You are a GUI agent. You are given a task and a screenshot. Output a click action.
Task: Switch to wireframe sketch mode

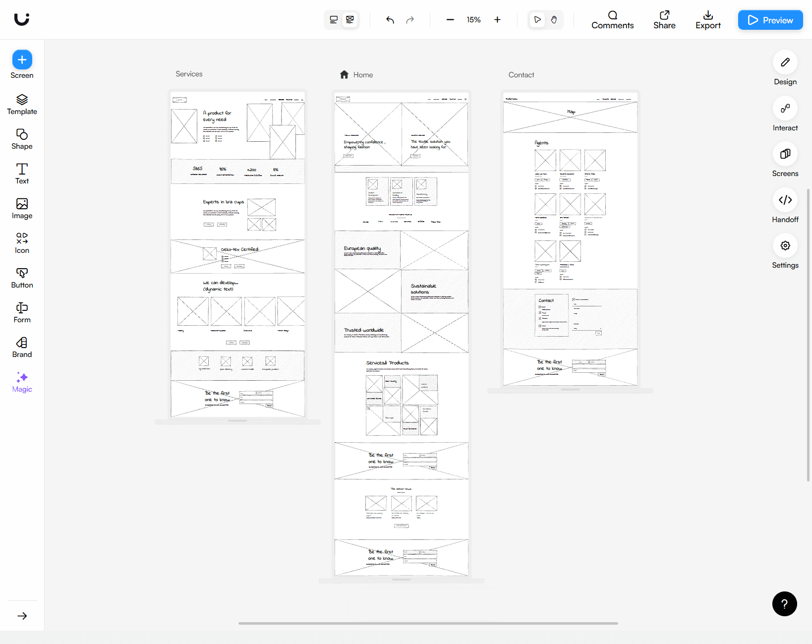pyautogui.click(x=350, y=20)
